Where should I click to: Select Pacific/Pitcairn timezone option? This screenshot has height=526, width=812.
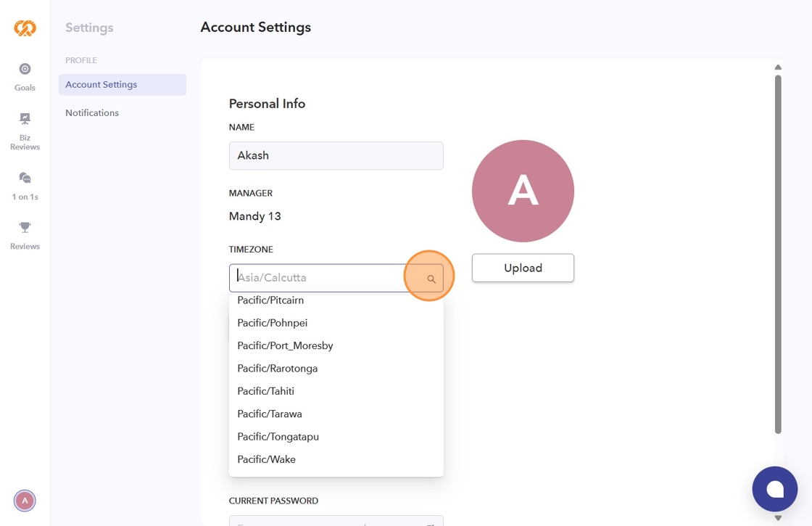pos(270,300)
